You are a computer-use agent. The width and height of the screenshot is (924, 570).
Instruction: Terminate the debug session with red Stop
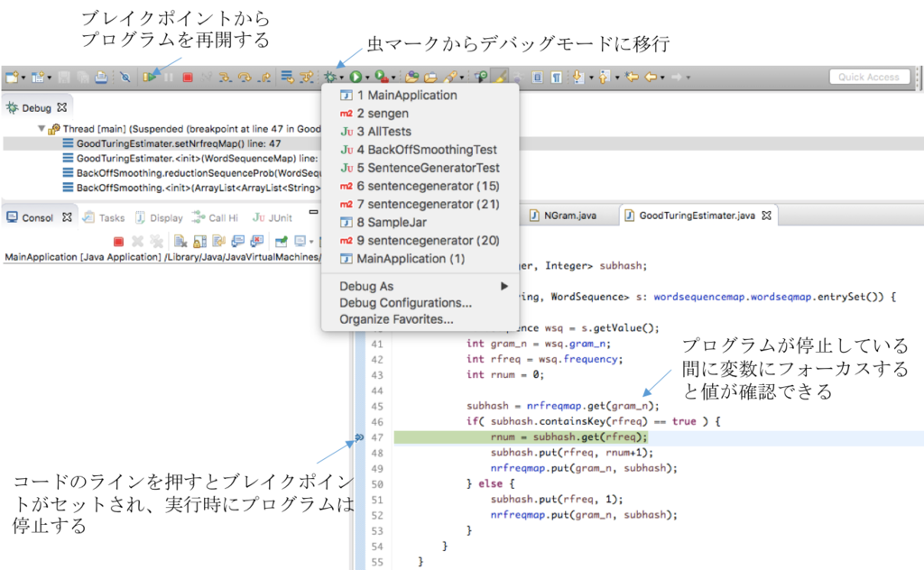pos(188,78)
